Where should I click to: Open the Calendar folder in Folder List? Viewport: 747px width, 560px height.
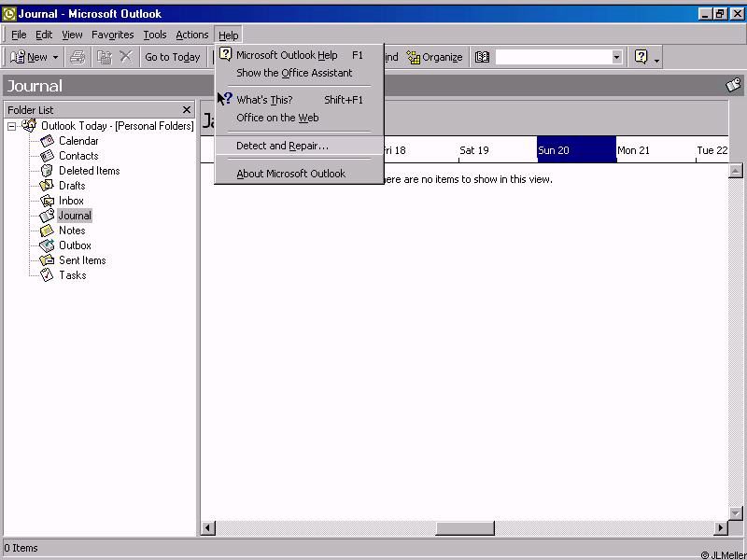pyautogui.click(x=78, y=141)
